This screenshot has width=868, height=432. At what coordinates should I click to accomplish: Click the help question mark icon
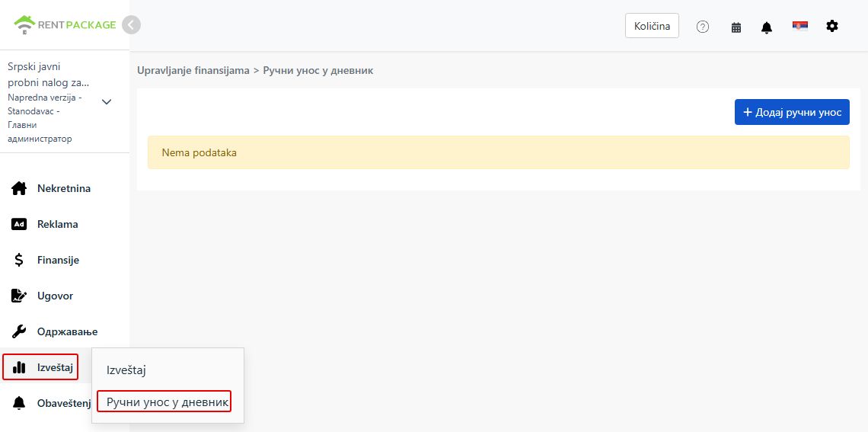click(x=703, y=27)
